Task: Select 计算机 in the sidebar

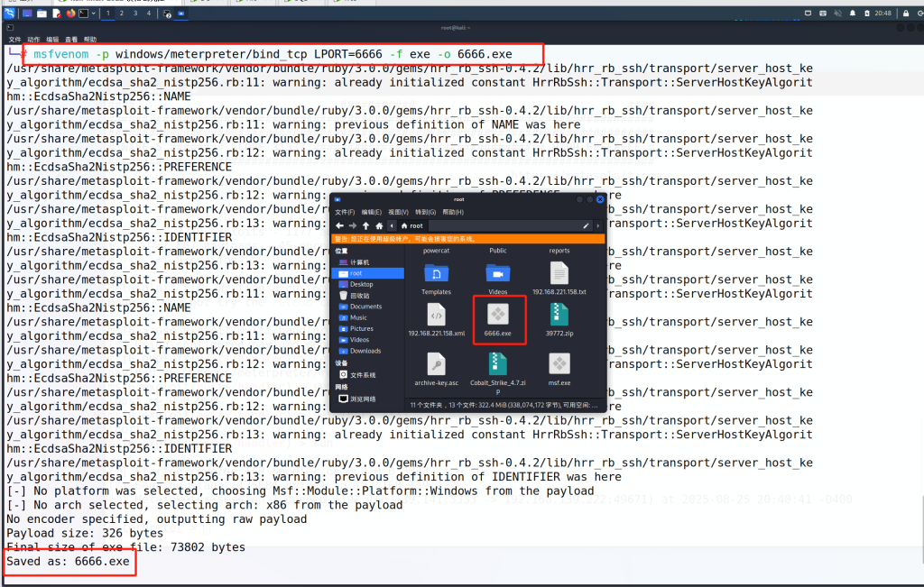Action: (x=369, y=262)
